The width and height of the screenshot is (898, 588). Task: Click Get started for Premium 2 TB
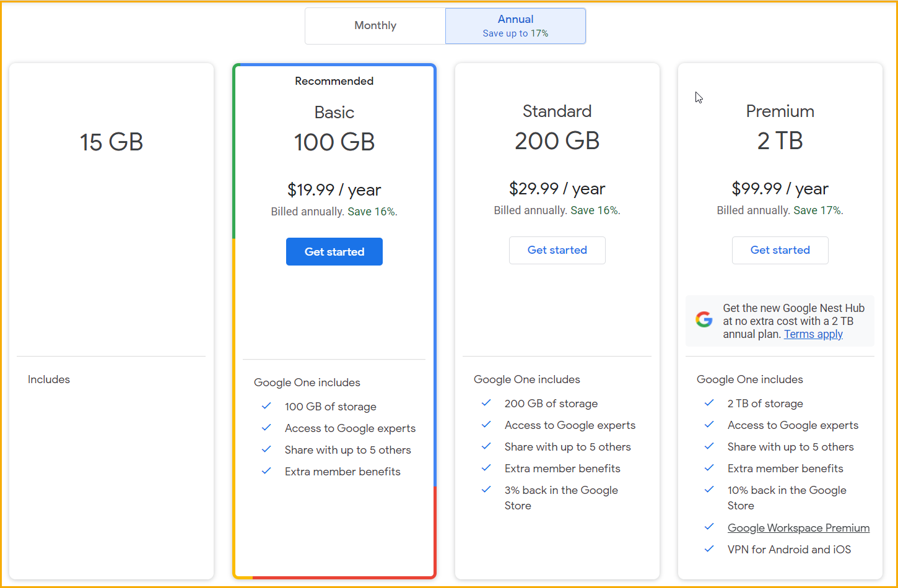tap(780, 250)
